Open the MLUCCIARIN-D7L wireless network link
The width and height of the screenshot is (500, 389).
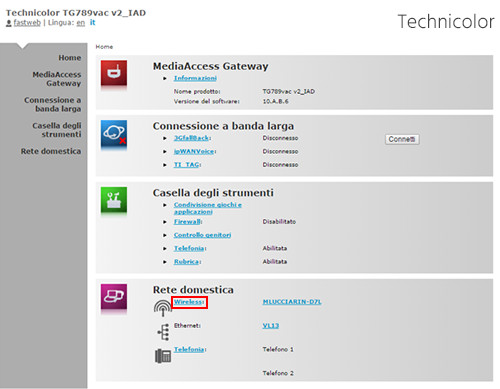pos(292,302)
